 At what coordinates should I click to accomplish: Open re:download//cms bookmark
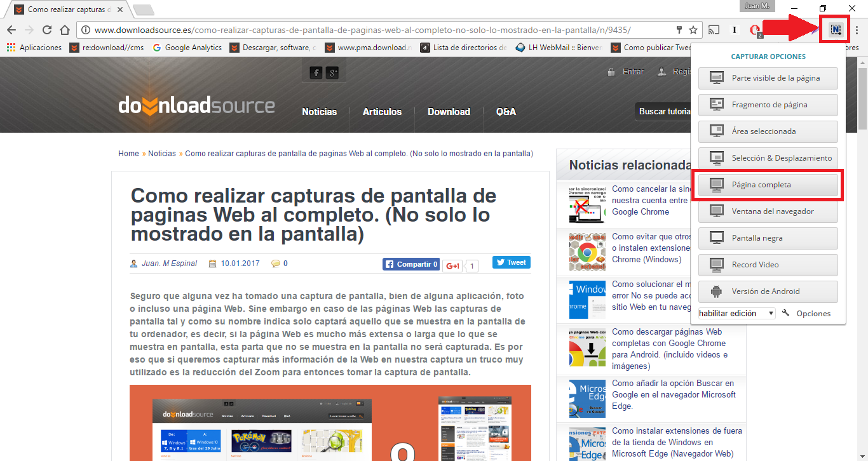pos(107,47)
